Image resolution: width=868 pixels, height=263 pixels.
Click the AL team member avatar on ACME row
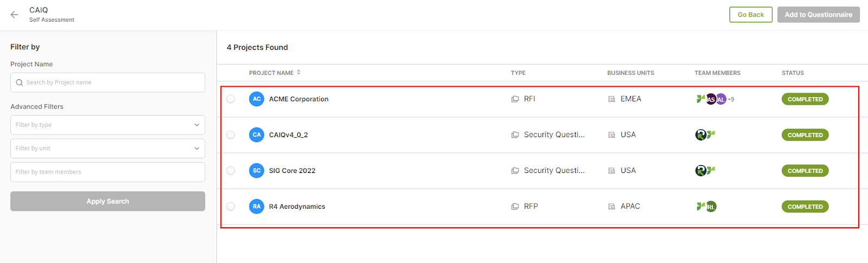click(x=721, y=99)
